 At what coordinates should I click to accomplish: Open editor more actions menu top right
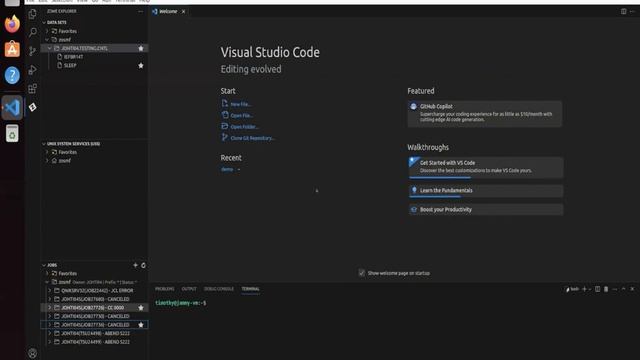(x=632, y=11)
